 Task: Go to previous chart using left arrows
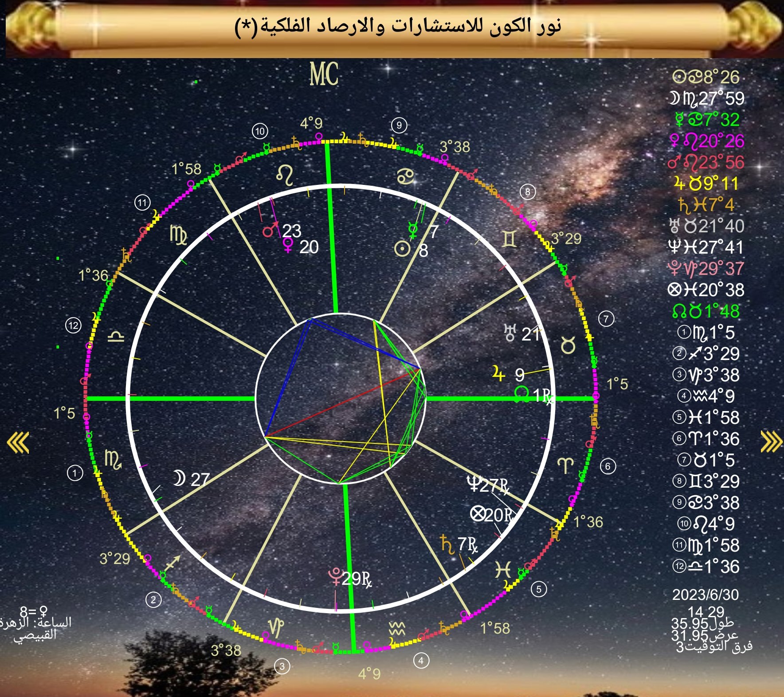pos(18,442)
